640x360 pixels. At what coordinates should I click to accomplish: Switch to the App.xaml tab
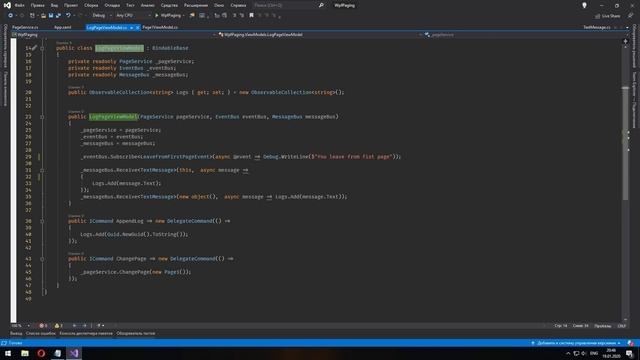(62, 27)
